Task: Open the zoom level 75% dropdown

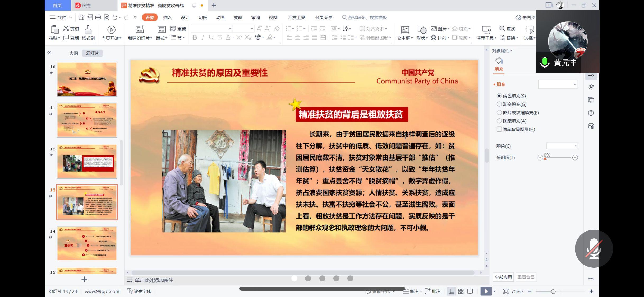Action: coord(517,291)
